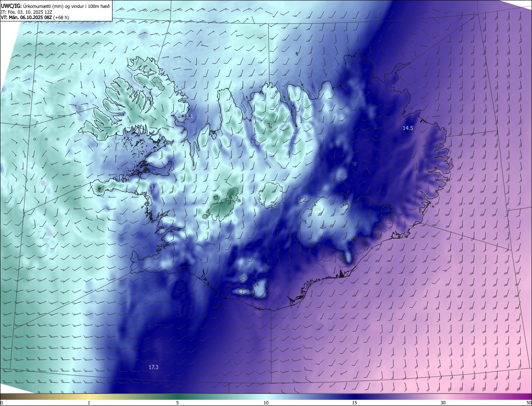Screen dimensions: 532x406
Task: Click the "5.3" value label on the map
Action: pos(230,199)
